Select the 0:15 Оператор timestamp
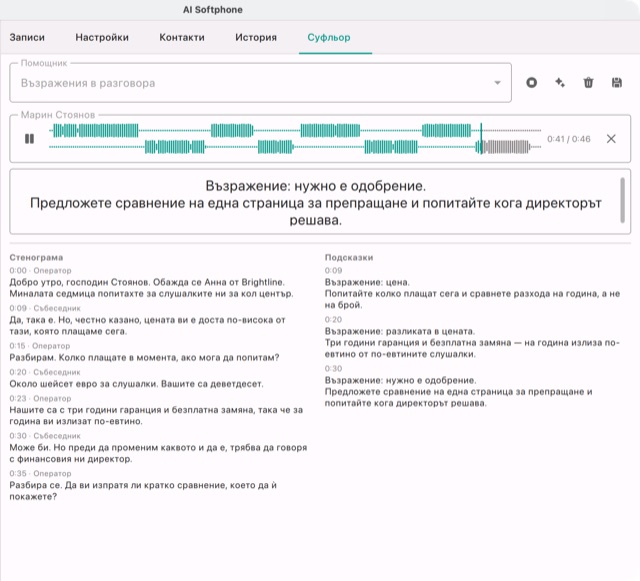The image size is (640, 581). pos(40,346)
